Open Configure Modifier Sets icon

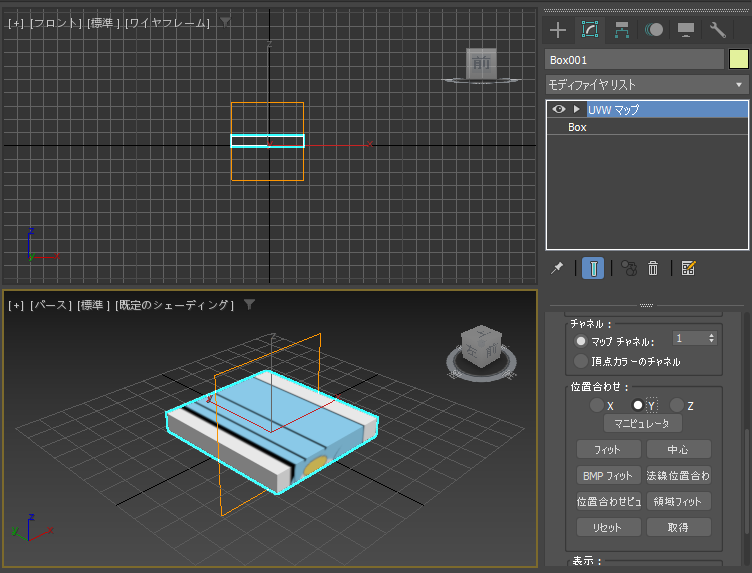coord(688,268)
